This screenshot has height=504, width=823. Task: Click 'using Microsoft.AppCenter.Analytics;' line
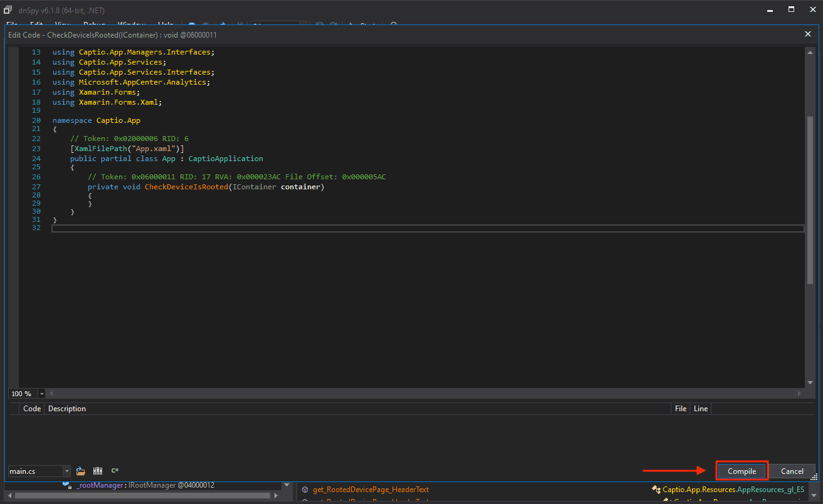click(x=132, y=82)
